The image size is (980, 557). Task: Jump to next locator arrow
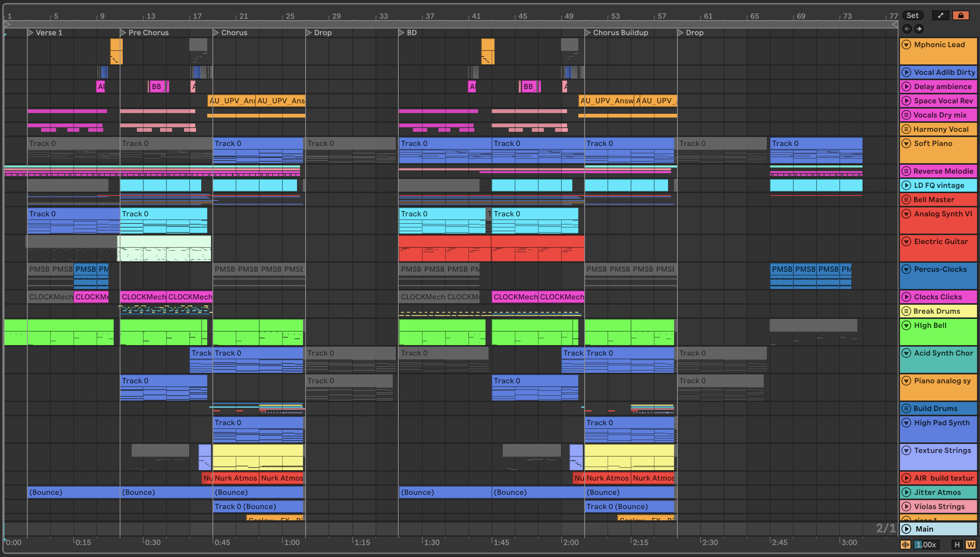coord(919,29)
